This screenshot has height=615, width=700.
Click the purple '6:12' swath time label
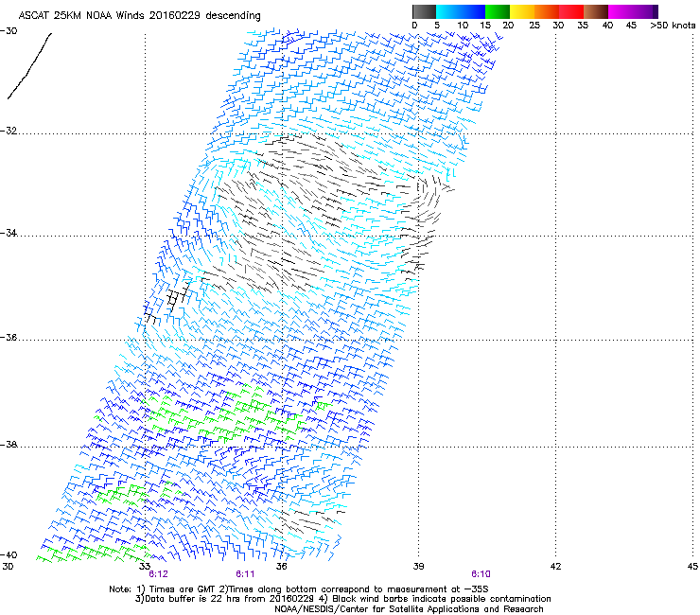(x=159, y=574)
